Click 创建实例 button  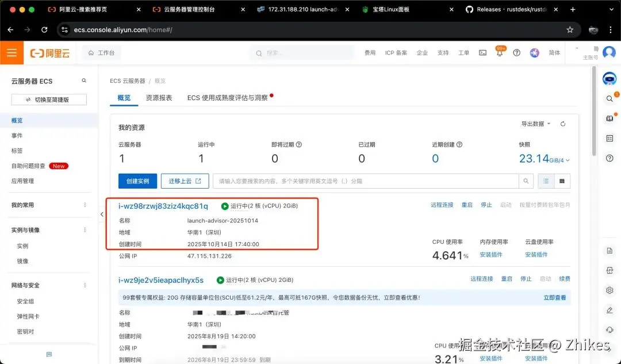(137, 181)
